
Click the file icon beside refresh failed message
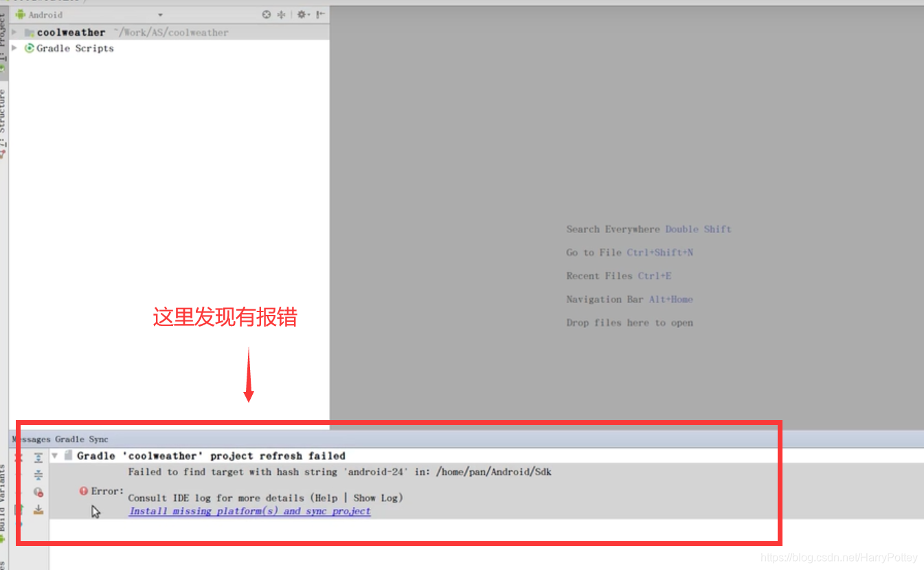(x=68, y=456)
